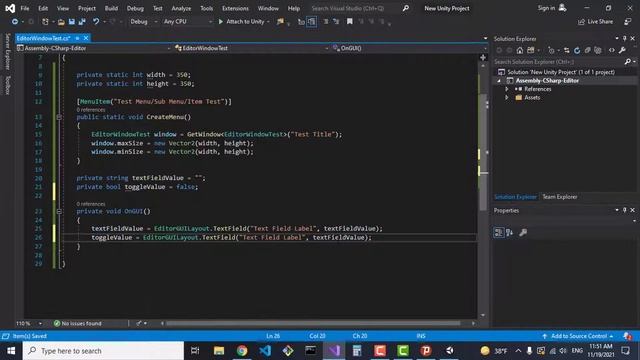Click the Find in Files toolbar icon
Screen dimensions: 640x360
280,22
